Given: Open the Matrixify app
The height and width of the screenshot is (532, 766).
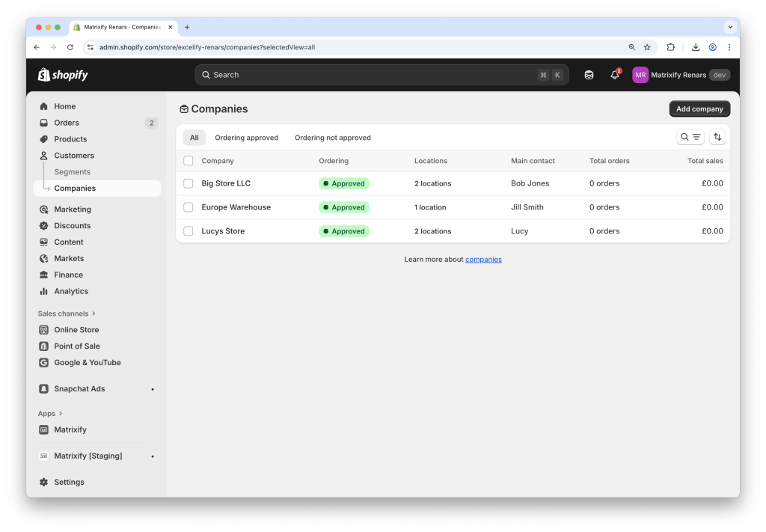Looking at the screenshot, I should [x=70, y=429].
